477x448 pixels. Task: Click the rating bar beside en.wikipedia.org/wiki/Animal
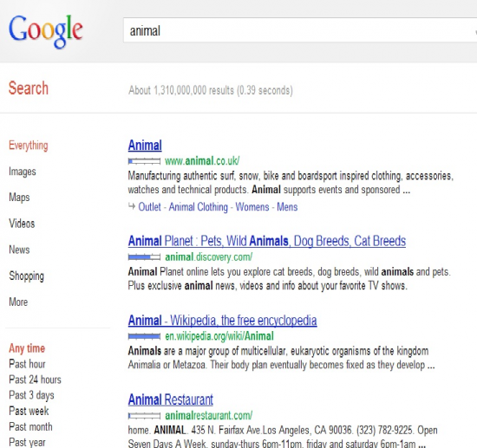point(144,336)
